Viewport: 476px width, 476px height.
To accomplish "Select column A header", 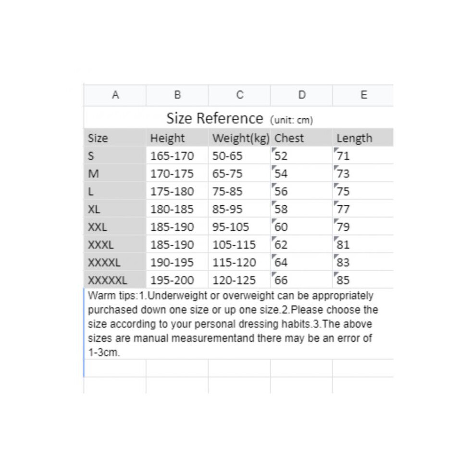I will (115, 95).
